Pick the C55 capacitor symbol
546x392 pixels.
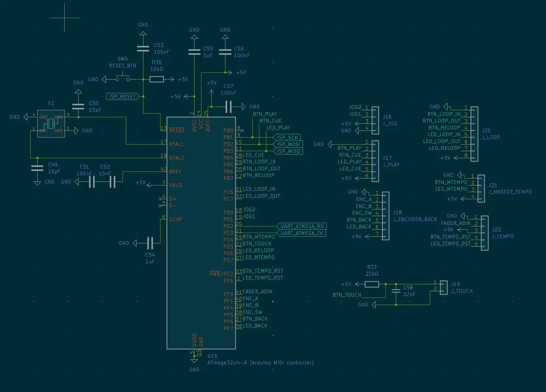[194, 52]
